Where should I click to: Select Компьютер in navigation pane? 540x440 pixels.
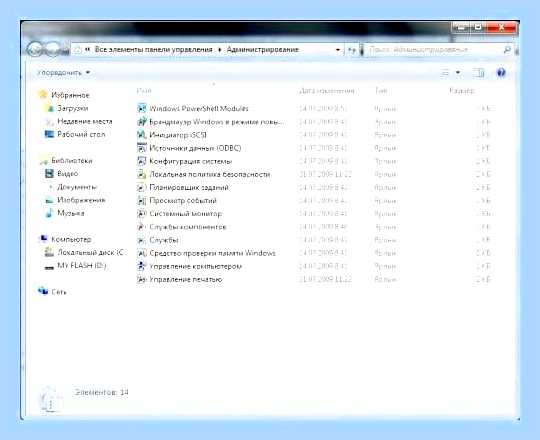coord(71,239)
